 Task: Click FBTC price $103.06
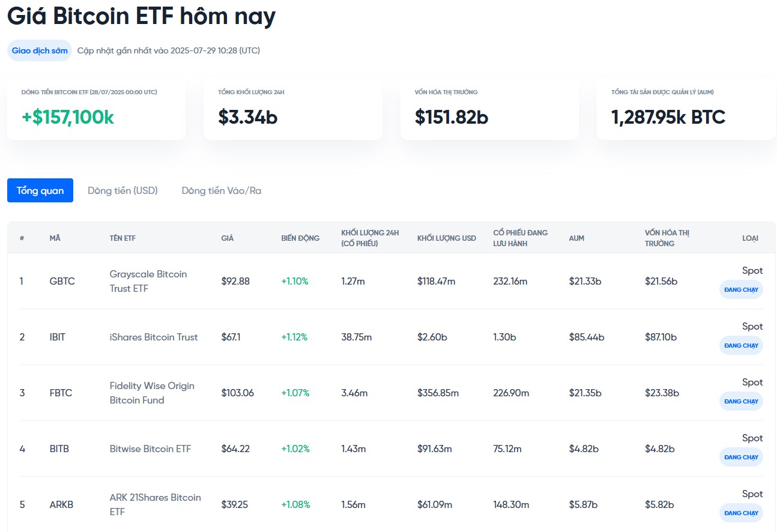[237, 393]
